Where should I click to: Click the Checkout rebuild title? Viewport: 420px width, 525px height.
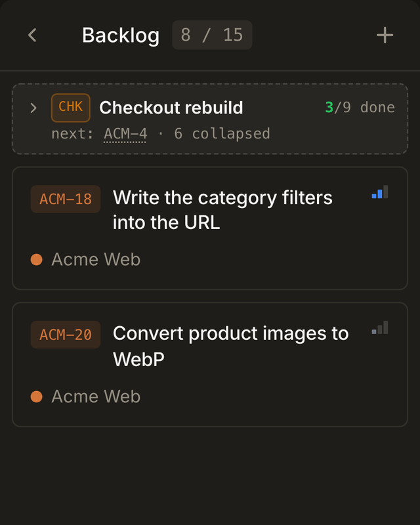(171, 108)
